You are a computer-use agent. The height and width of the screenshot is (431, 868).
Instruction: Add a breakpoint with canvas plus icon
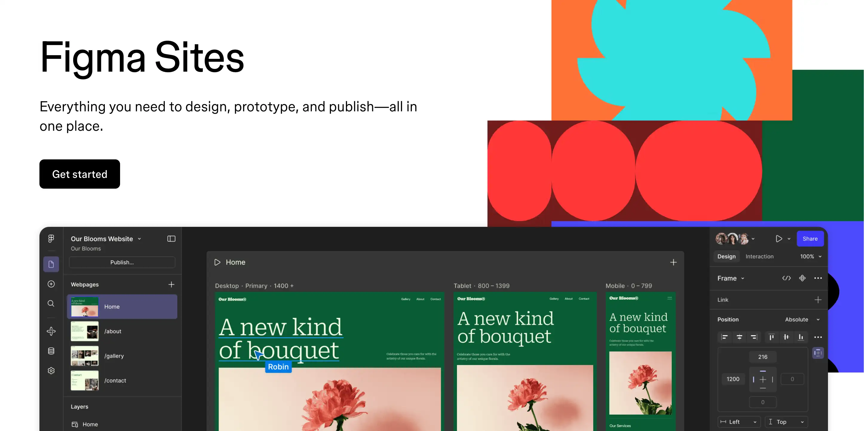(673, 262)
